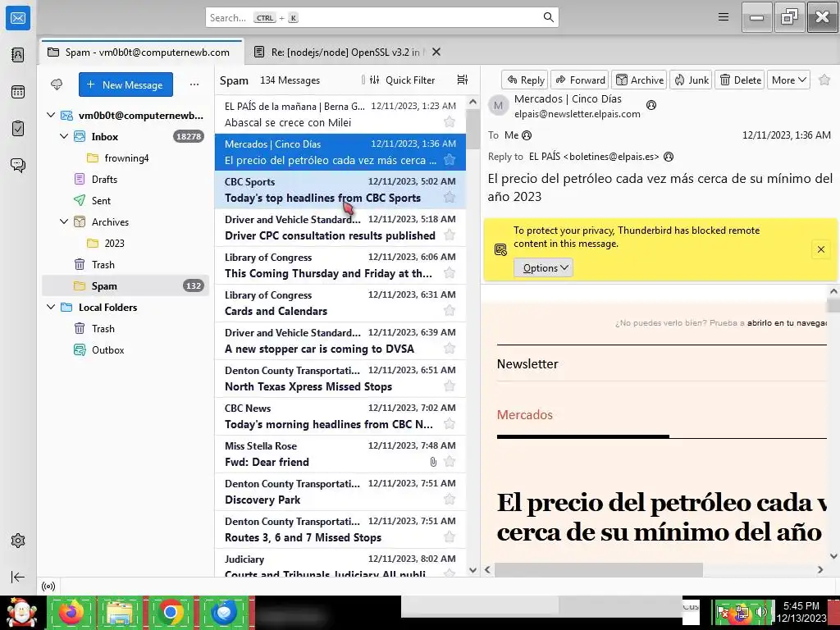Open Chrome from the taskbar
This screenshot has width=840, height=630.
click(171, 612)
